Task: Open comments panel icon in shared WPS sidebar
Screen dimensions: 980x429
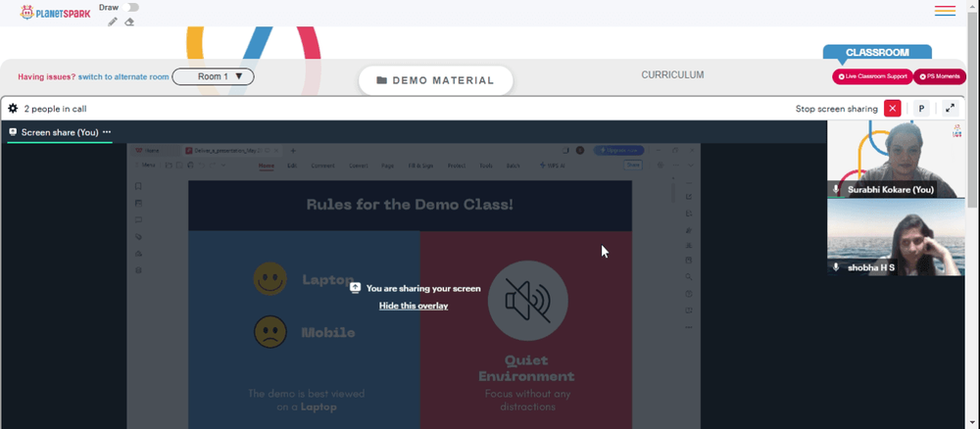Action: (x=139, y=219)
